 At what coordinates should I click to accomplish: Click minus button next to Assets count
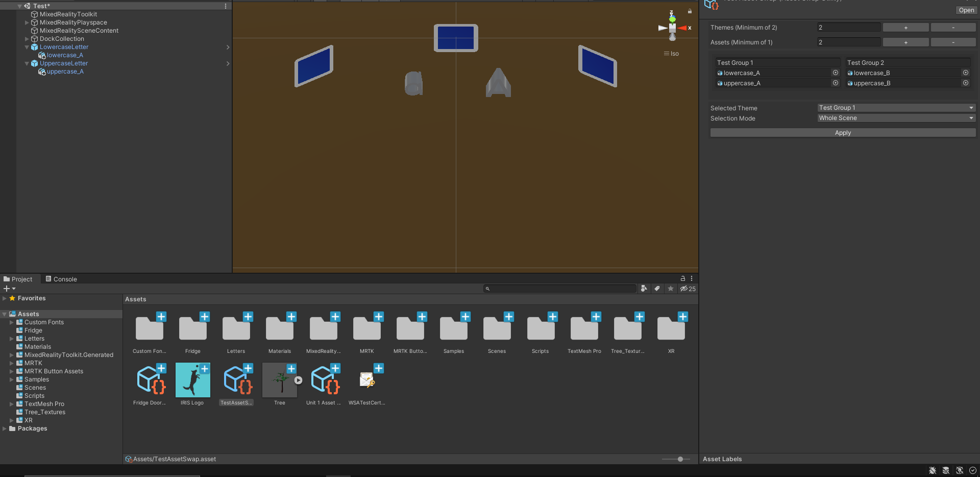953,42
